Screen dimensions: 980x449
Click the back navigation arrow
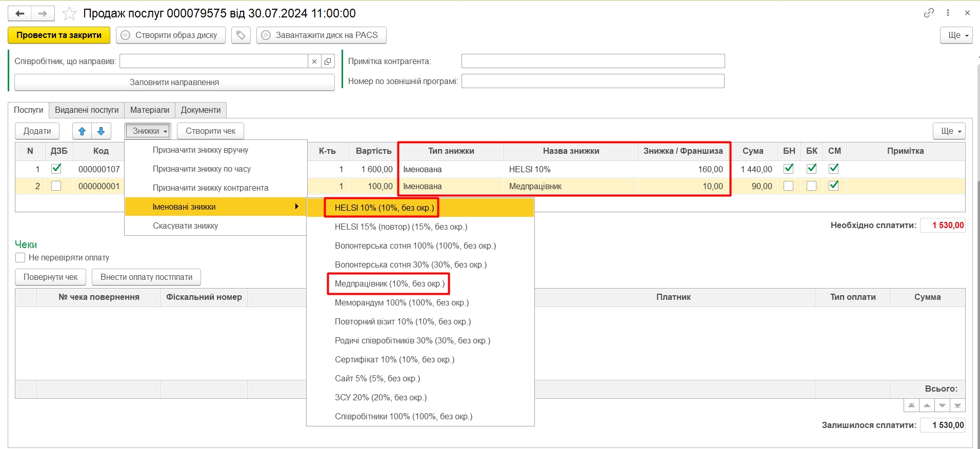coord(20,13)
